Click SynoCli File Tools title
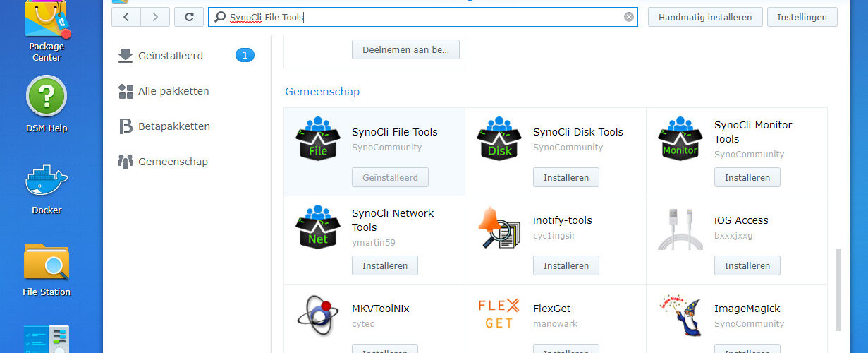Image resolution: width=868 pixels, height=353 pixels. pos(395,132)
